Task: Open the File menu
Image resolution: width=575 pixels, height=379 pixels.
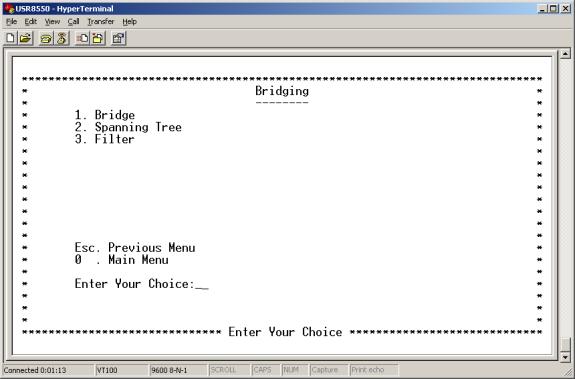Action: pos(11,22)
